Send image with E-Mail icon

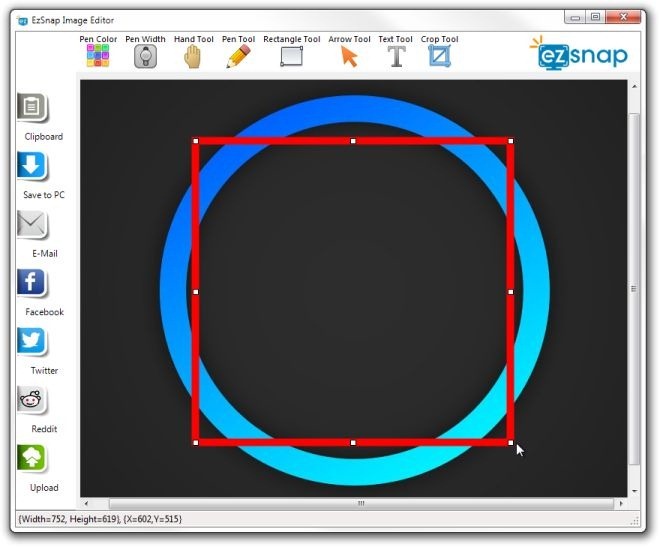tap(32, 224)
